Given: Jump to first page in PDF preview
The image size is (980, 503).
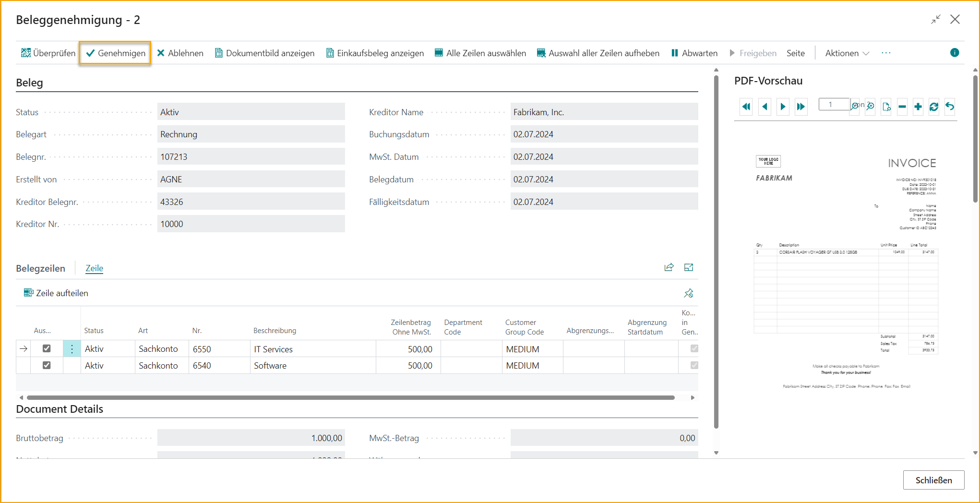Looking at the screenshot, I should click(746, 107).
